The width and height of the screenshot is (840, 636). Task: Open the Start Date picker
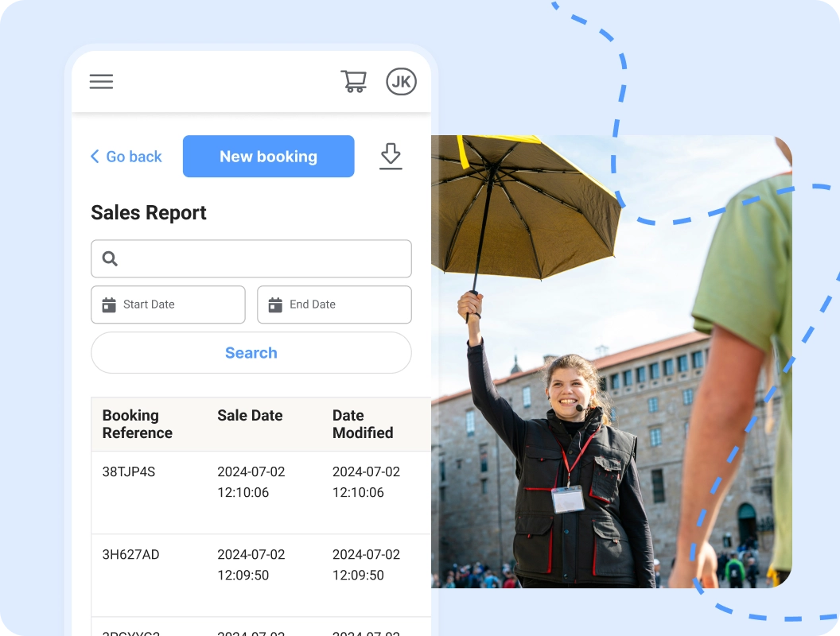click(168, 304)
